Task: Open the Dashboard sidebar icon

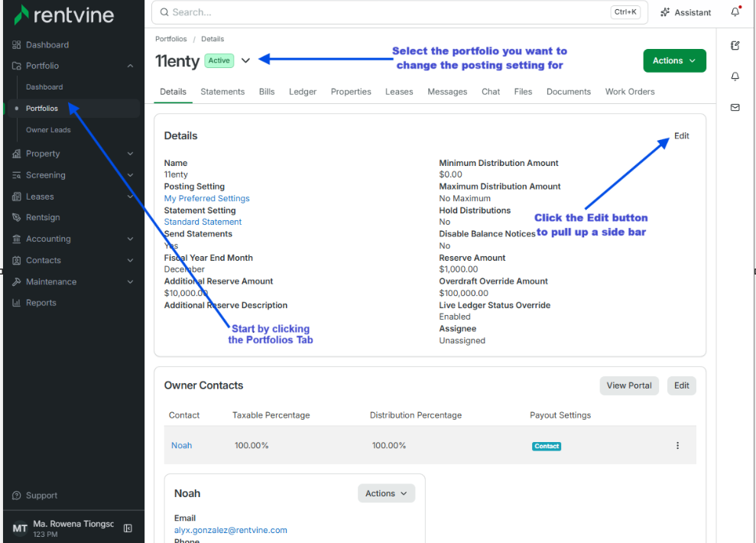Action: point(16,45)
